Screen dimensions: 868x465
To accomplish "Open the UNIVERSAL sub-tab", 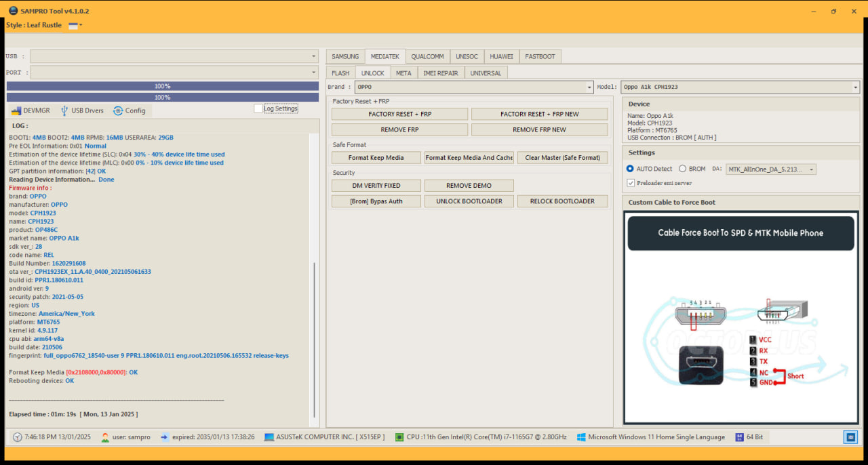I will [486, 73].
